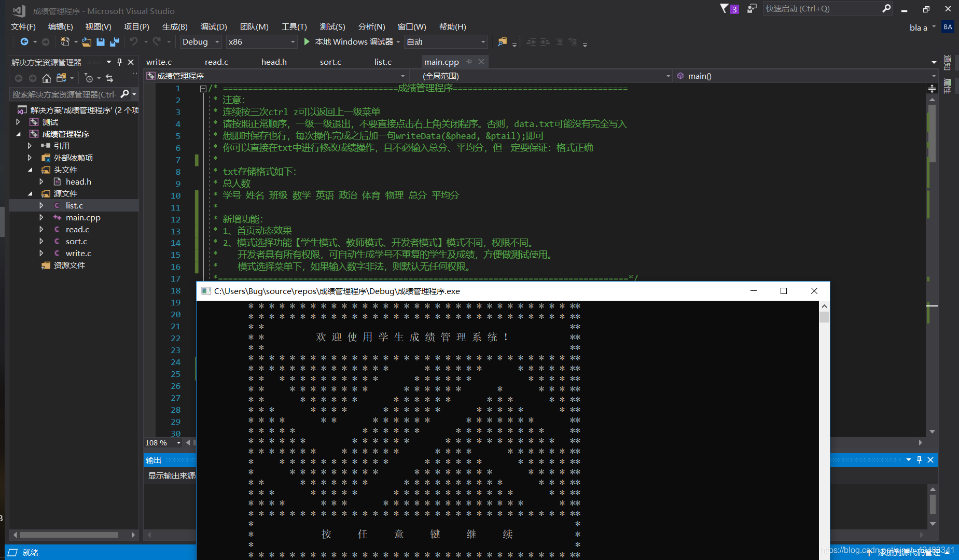Click the Home icon in Solution Explorer
This screenshot has width=959, height=560.
[x=47, y=78]
